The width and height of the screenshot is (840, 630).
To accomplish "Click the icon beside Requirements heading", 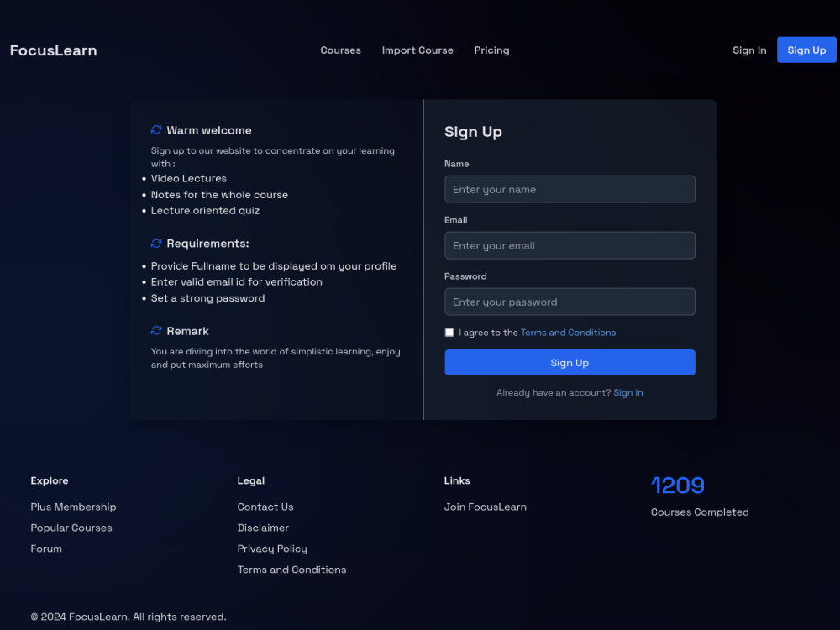I will point(156,244).
